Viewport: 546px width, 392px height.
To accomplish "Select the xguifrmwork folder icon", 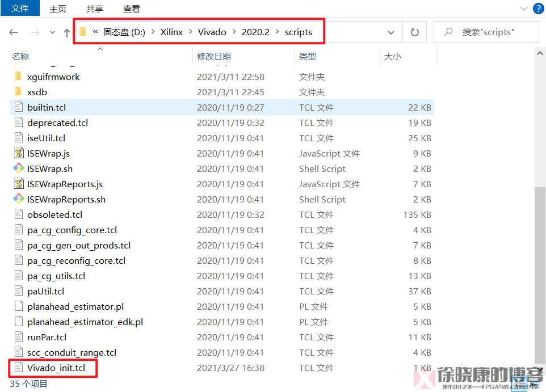I will point(19,76).
